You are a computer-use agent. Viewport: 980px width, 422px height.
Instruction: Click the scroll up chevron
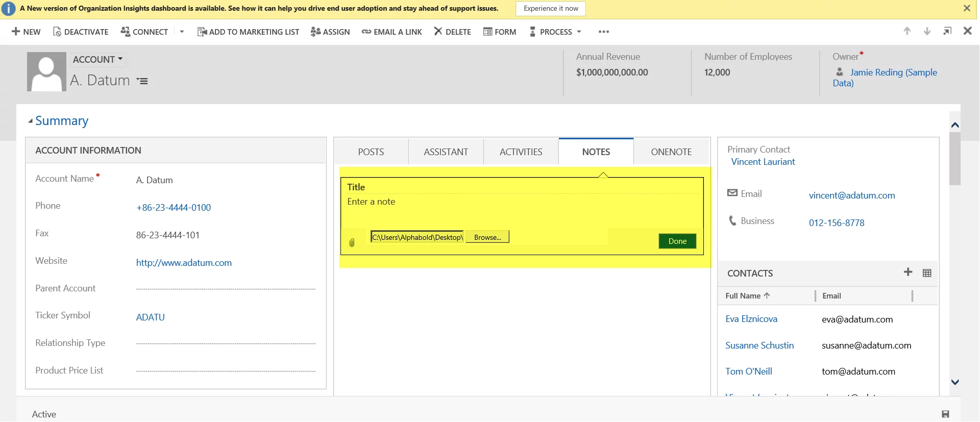(955, 125)
